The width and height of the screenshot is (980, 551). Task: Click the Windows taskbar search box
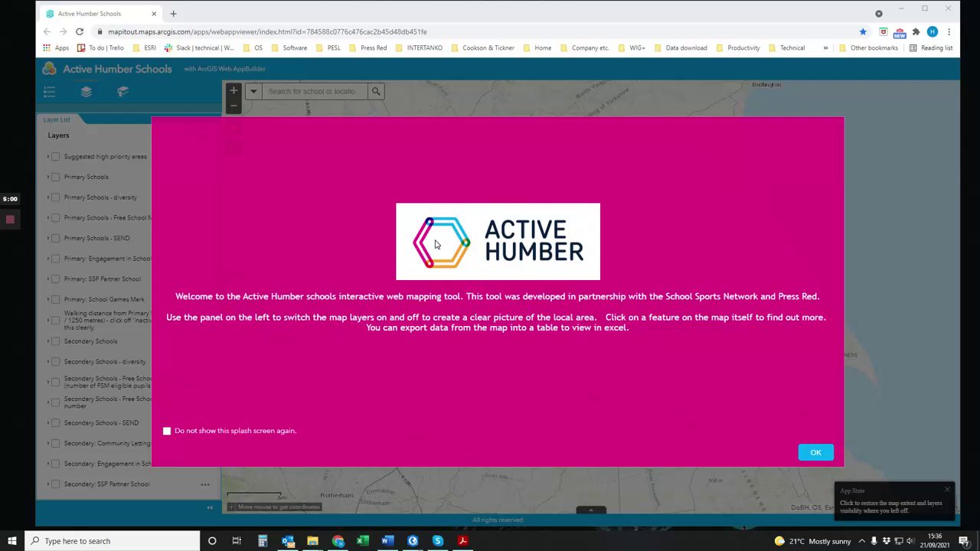point(112,541)
